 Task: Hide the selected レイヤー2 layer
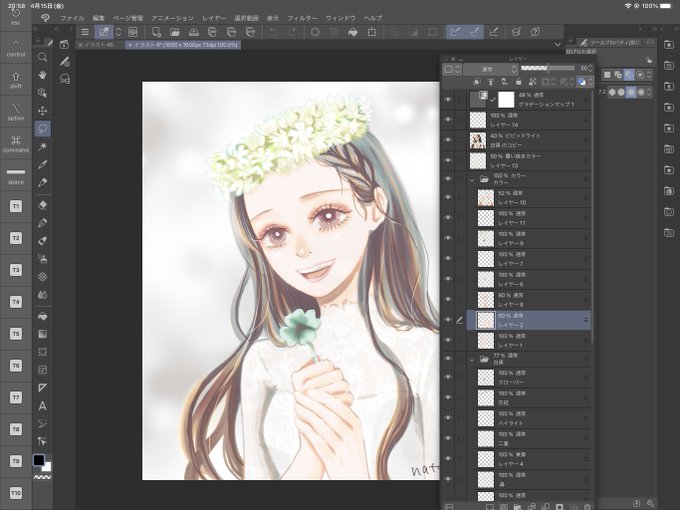point(448,320)
